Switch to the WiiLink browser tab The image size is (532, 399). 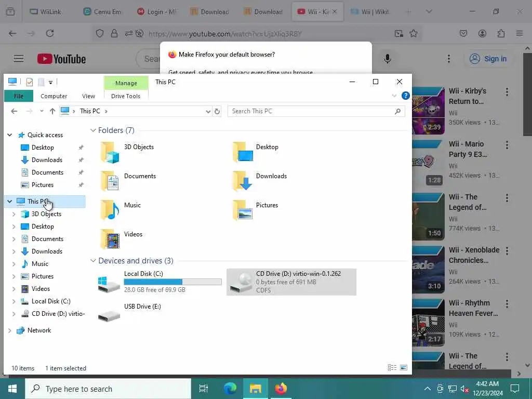click(46, 11)
